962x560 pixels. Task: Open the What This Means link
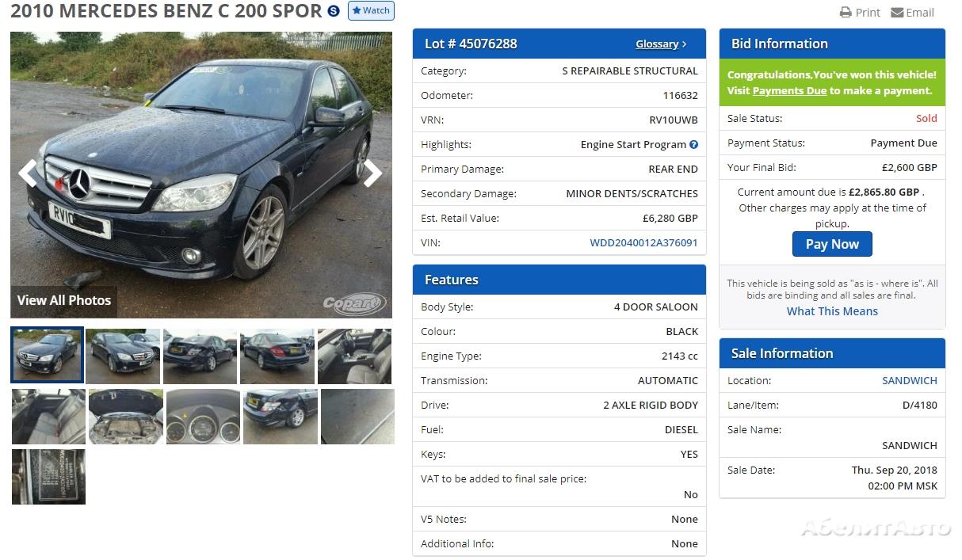pos(832,311)
